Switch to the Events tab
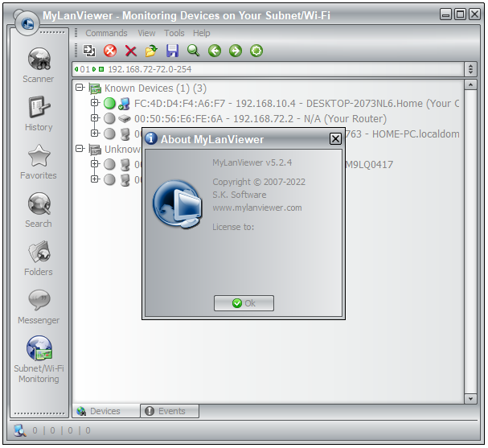This screenshot has width=488, height=448. [x=170, y=411]
